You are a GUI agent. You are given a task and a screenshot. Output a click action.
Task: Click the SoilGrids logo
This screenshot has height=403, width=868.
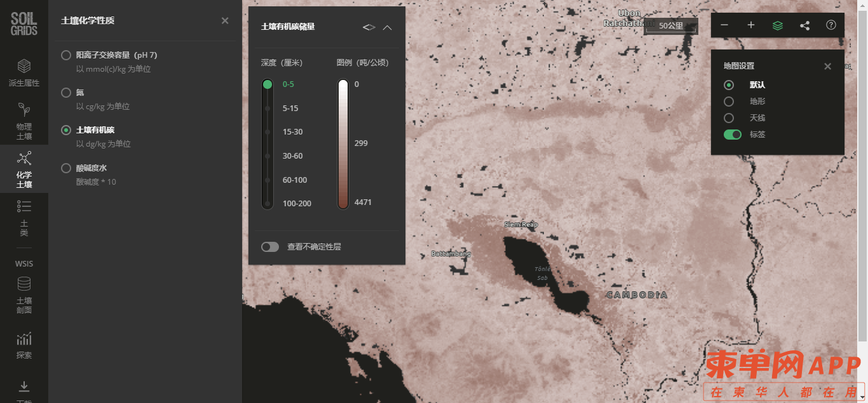tap(24, 23)
